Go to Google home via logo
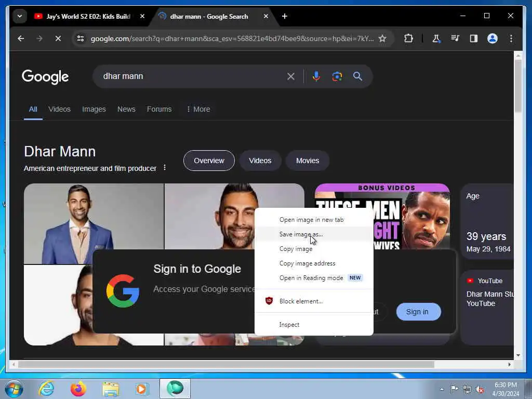The image size is (532, 399). click(x=45, y=77)
